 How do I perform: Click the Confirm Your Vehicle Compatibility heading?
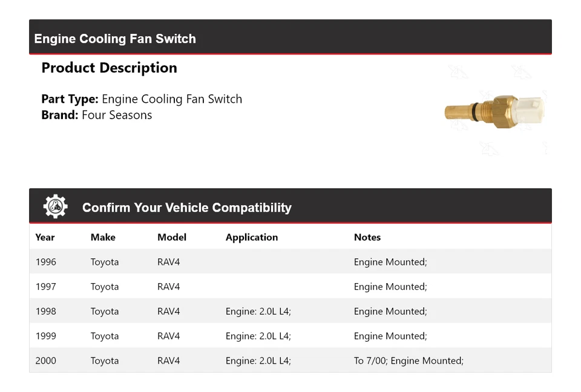186,207
